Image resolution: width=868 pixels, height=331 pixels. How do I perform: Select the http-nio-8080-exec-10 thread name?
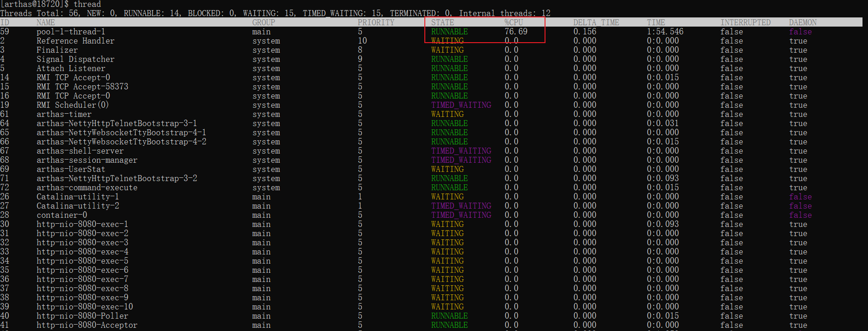(84, 307)
